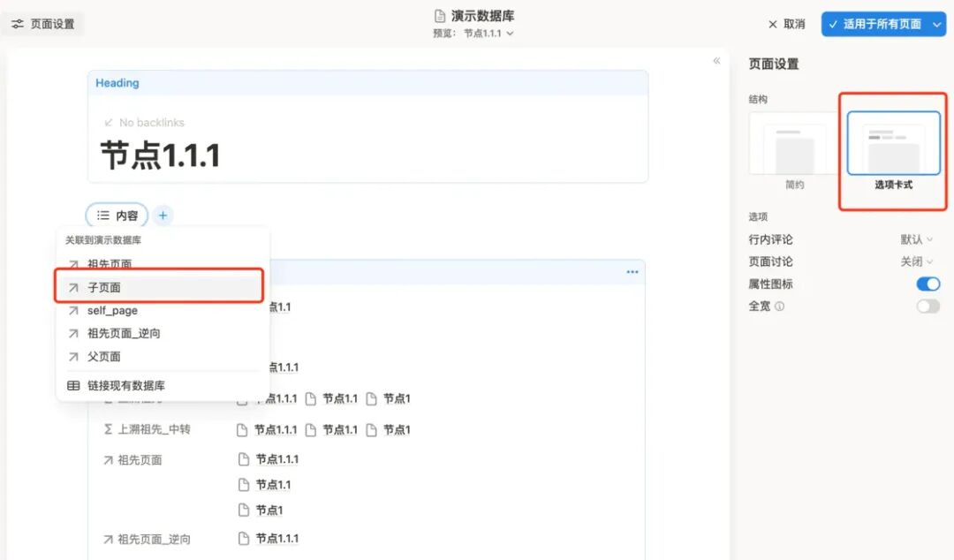Click the 祖先页面 relation property label in the property list

pos(132,460)
